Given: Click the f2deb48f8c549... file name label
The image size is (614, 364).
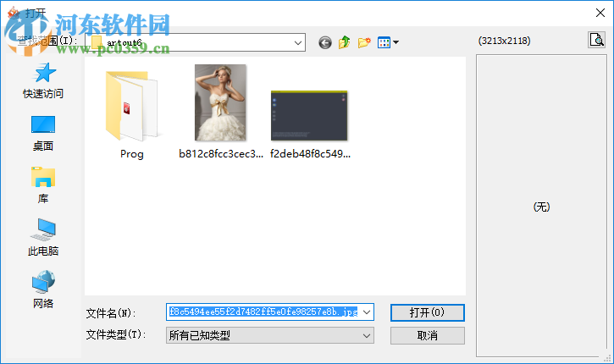Looking at the screenshot, I should click(310, 154).
